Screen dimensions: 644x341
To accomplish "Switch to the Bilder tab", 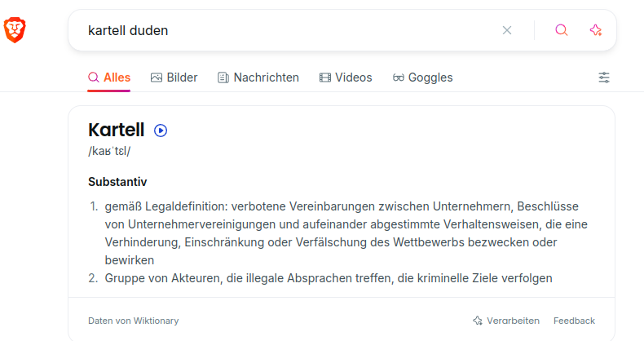I will coord(174,77).
